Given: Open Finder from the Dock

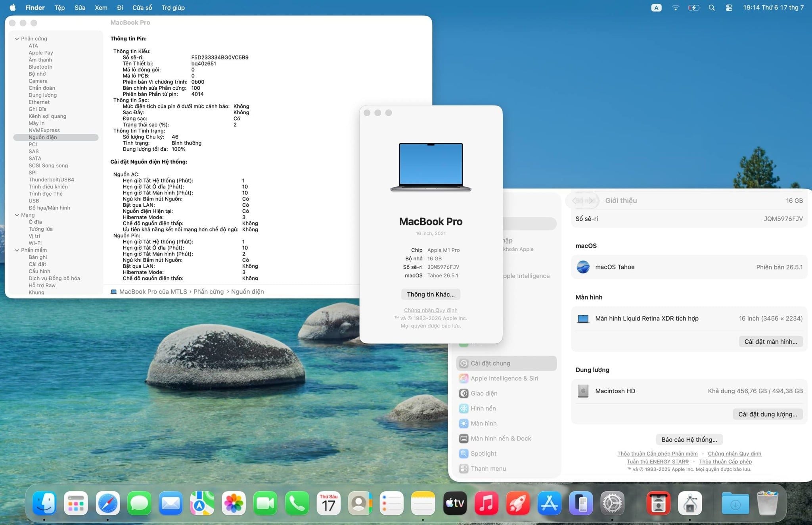Looking at the screenshot, I should pos(44,503).
